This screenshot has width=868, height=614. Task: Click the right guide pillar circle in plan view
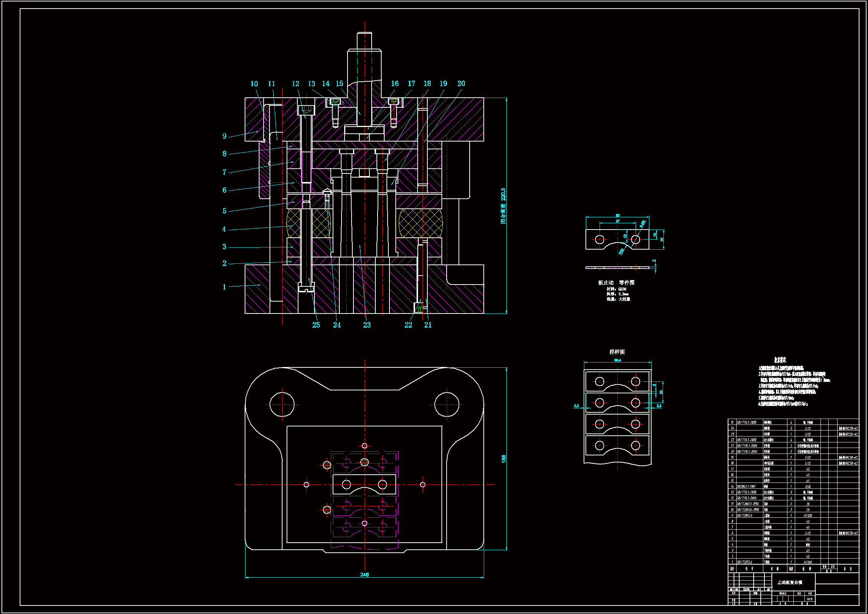point(447,405)
